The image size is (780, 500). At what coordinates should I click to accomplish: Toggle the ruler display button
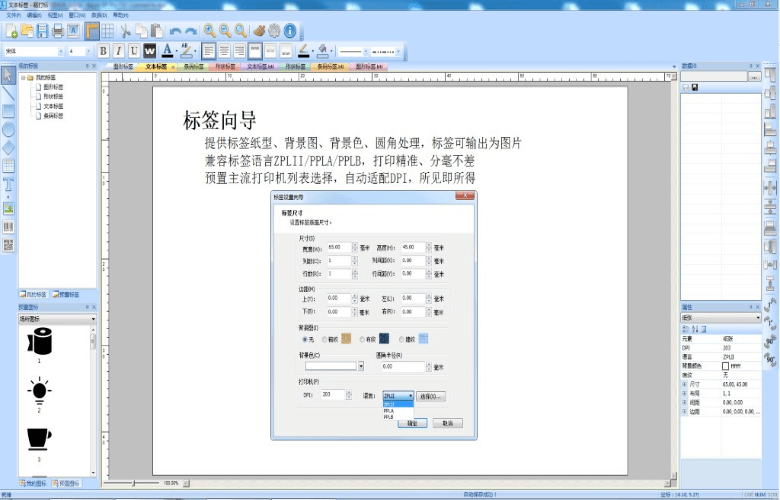point(92,31)
